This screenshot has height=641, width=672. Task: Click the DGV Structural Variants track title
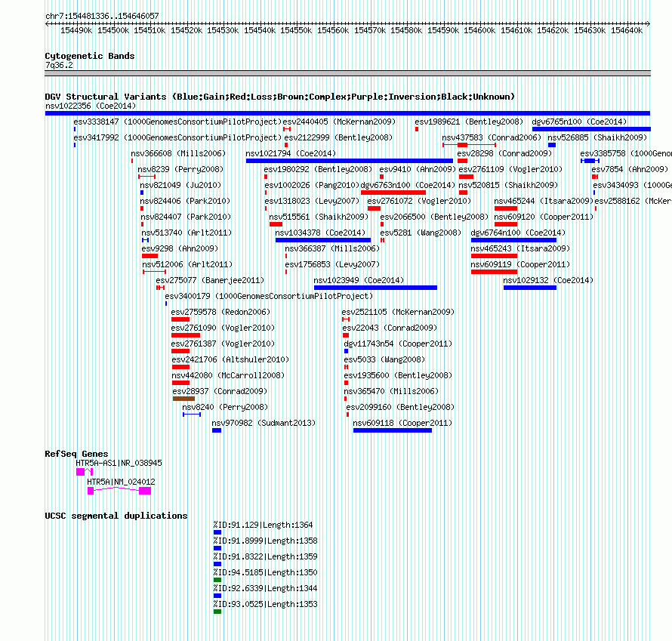point(279,97)
